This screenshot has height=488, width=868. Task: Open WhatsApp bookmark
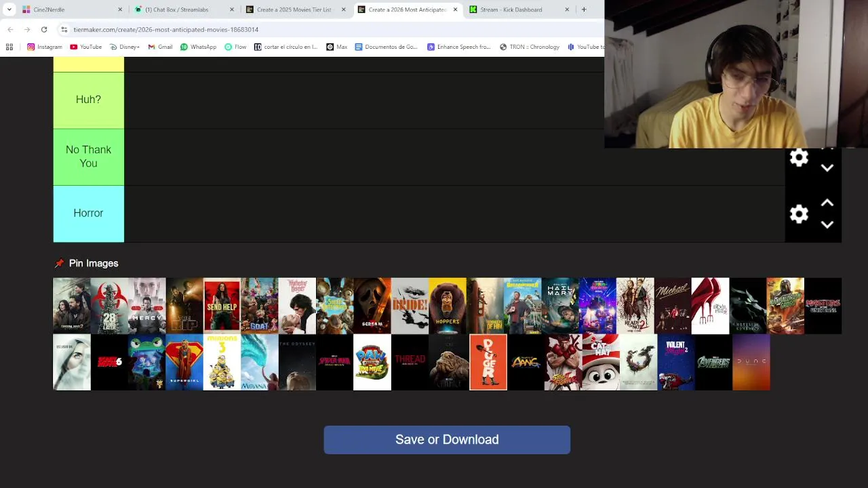point(199,47)
